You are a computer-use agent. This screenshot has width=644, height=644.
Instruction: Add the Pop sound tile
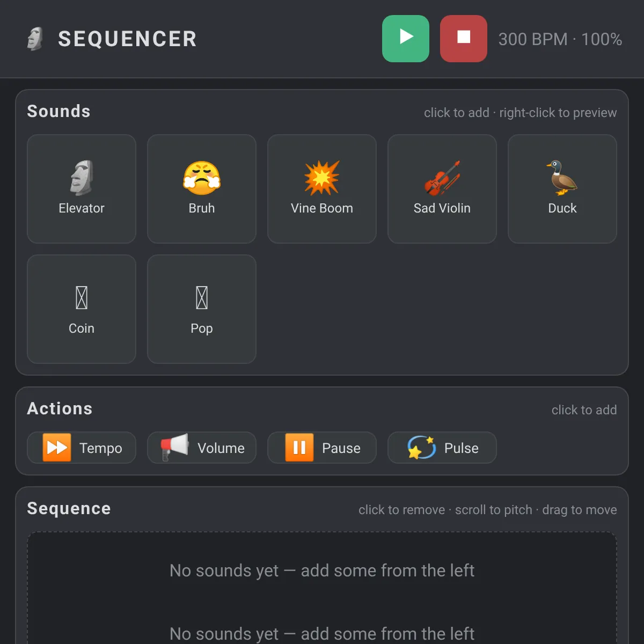pyautogui.click(x=202, y=309)
